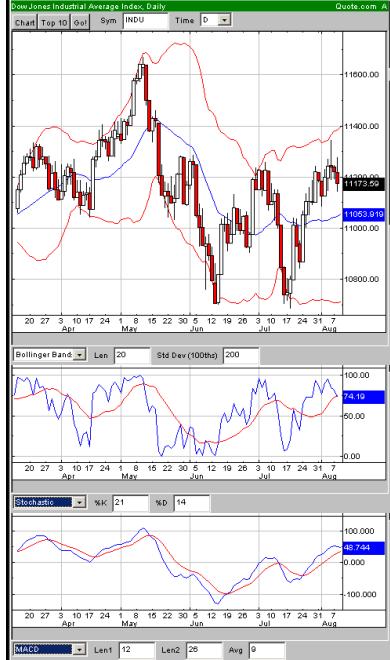Click the stochastic value label 74.19

click(x=363, y=397)
